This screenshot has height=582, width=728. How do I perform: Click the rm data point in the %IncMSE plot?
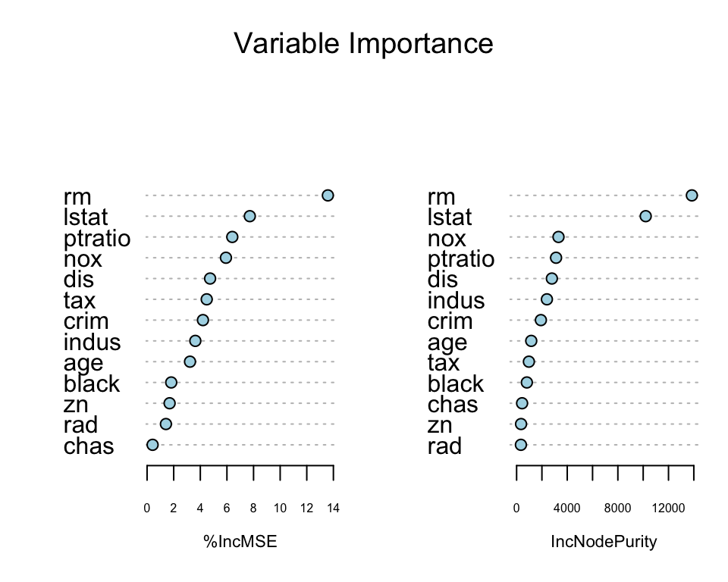(x=328, y=196)
